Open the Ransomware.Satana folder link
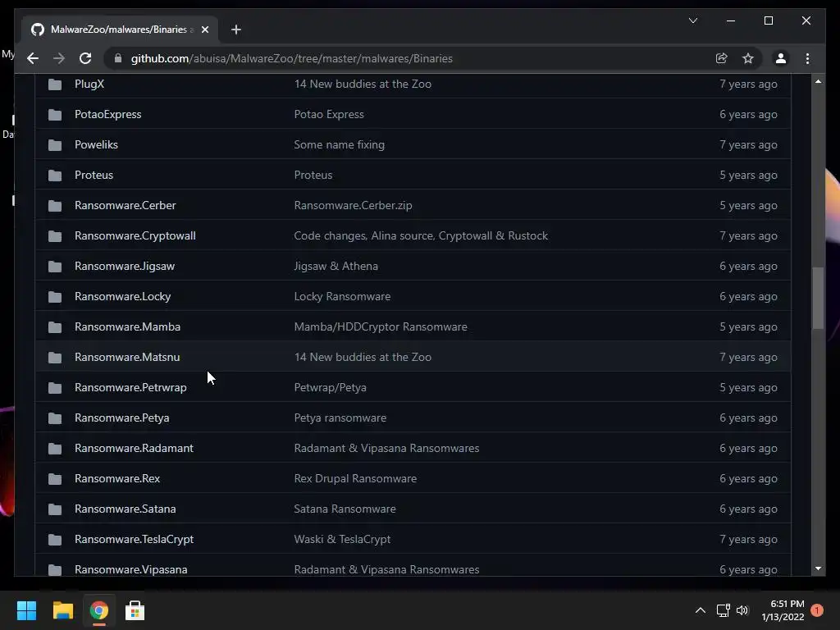840x630 pixels. pos(125,509)
